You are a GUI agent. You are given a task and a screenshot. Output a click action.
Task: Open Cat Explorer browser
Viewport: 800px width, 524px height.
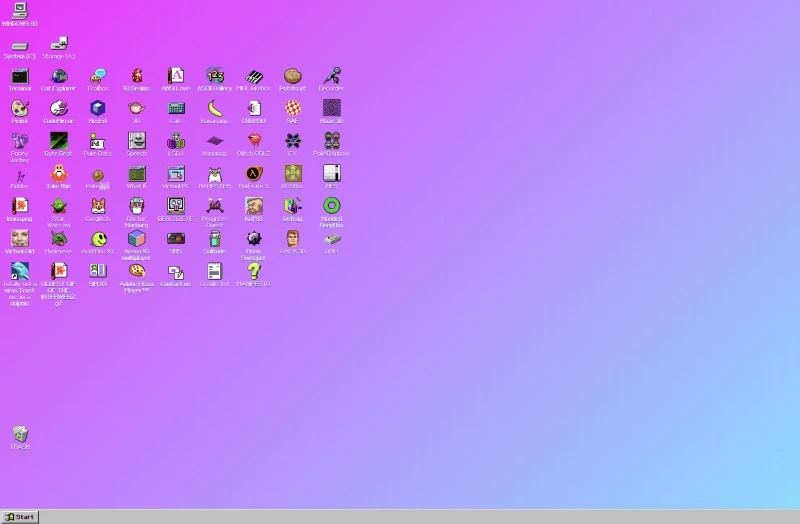[59, 76]
